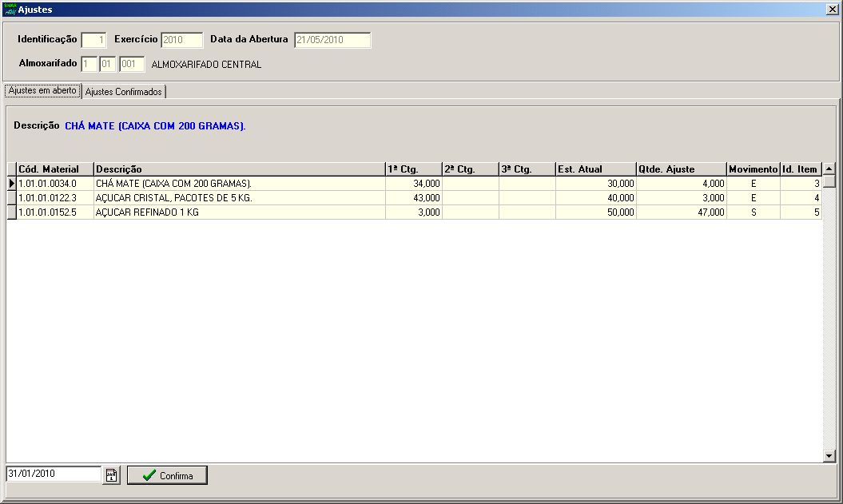Click 1ª Ctg. value 34,000
Viewport: 843px width, 504px height.
pyautogui.click(x=413, y=183)
